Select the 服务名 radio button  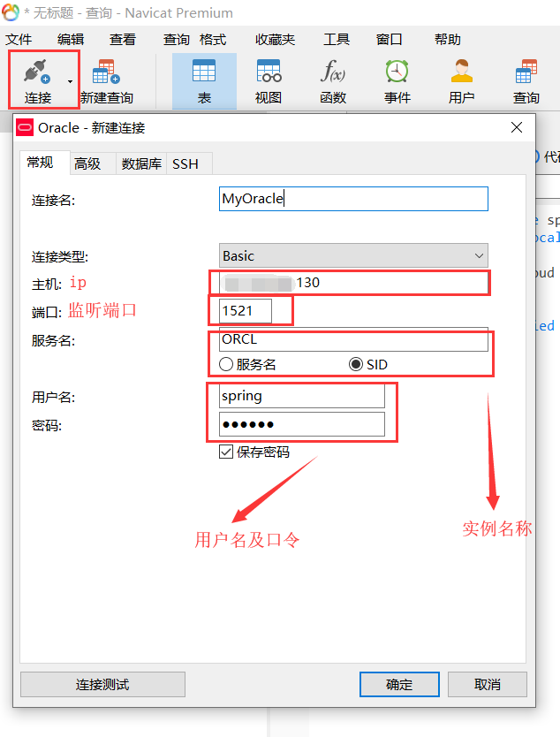click(226, 364)
